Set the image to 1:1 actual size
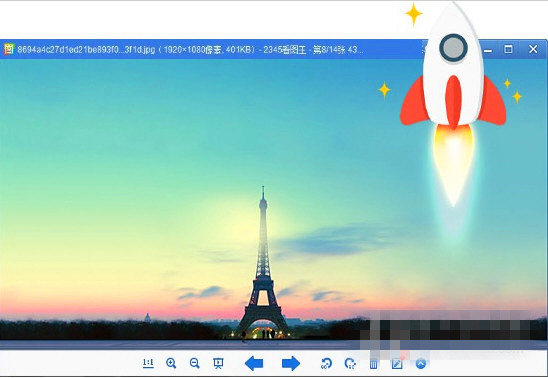 (x=148, y=363)
